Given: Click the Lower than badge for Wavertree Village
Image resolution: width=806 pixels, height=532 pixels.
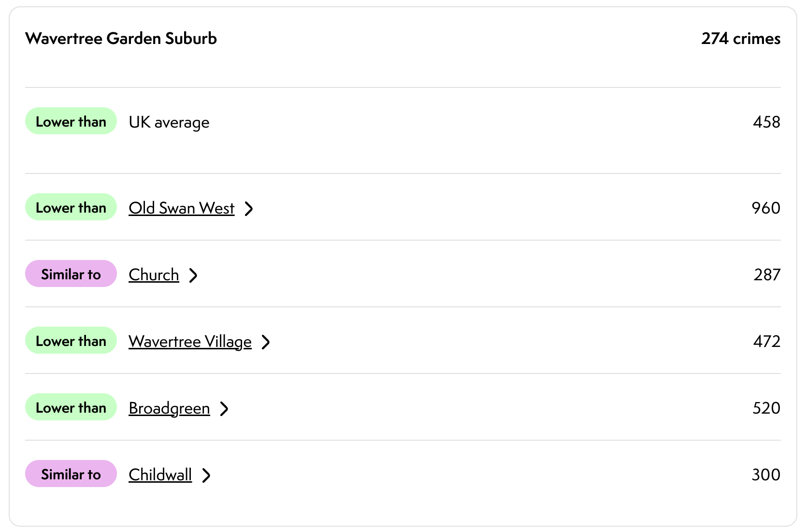Looking at the screenshot, I should pyautogui.click(x=71, y=341).
